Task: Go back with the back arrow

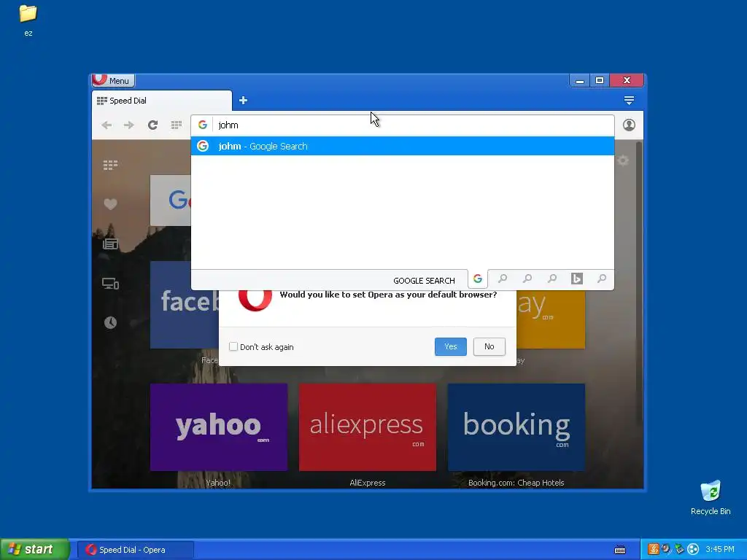Action: pos(107,125)
